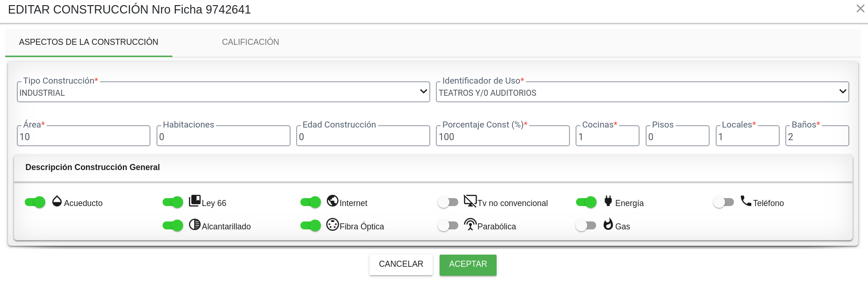Click into the Locales field
Viewport: 868px width, 285px height.
point(747,136)
